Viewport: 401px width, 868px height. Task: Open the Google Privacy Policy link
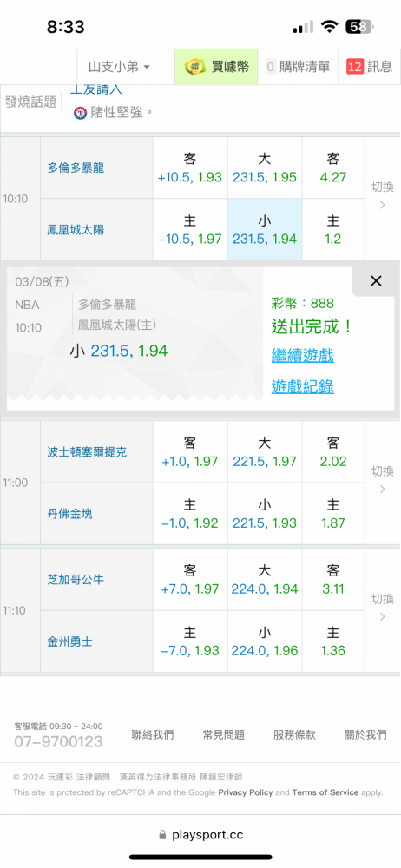(x=246, y=792)
